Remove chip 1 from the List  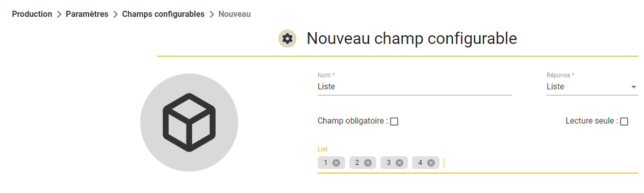[336, 163]
